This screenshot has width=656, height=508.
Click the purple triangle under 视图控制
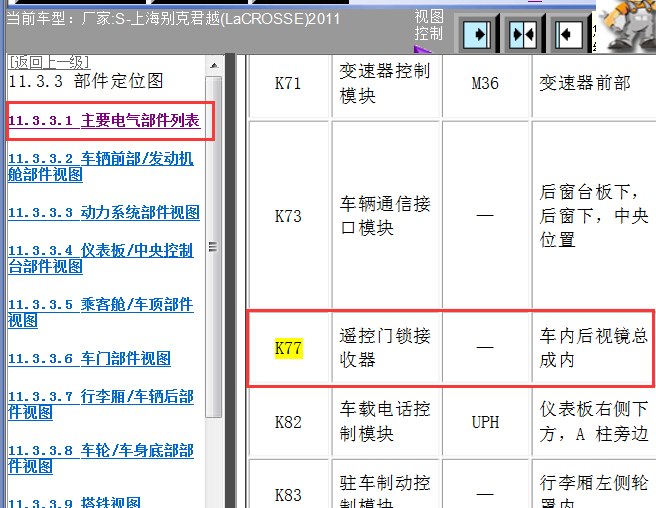[x=424, y=47]
